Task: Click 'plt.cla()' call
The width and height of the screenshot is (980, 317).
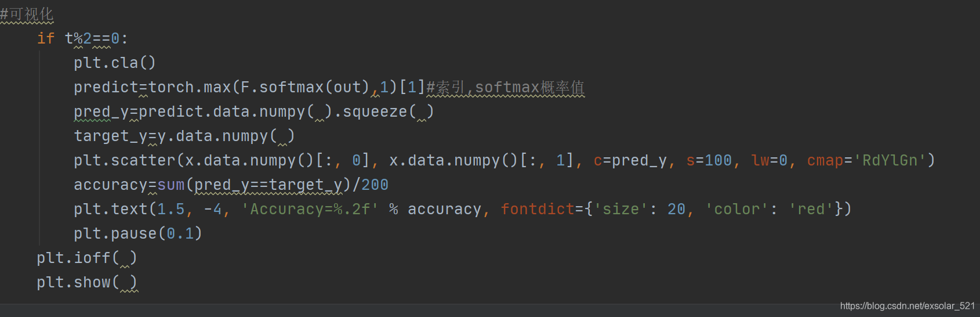Action: point(115,63)
